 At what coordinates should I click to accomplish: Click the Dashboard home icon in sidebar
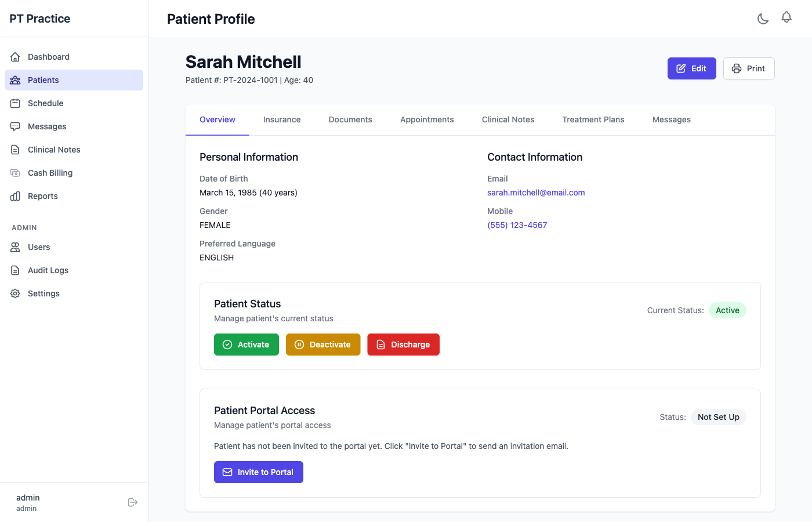click(x=16, y=57)
